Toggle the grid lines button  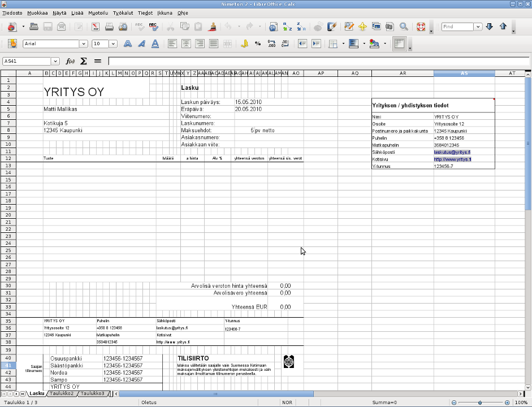coord(400,44)
